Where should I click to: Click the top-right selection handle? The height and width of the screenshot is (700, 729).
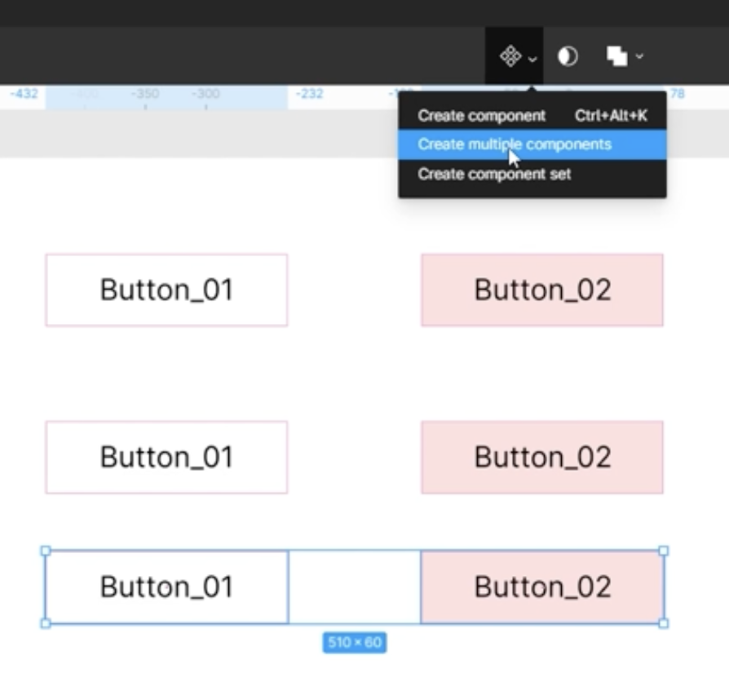pos(664,551)
